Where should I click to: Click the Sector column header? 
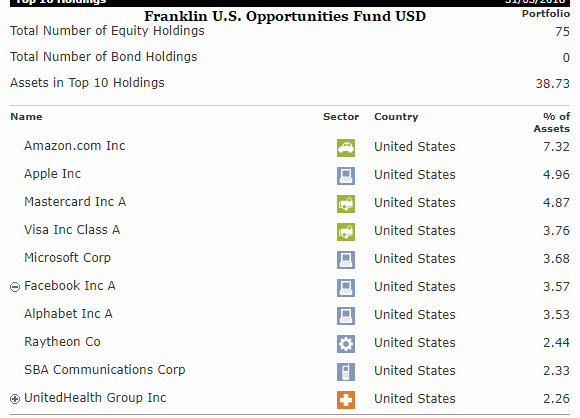pyautogui.click(x=341, y=117)
